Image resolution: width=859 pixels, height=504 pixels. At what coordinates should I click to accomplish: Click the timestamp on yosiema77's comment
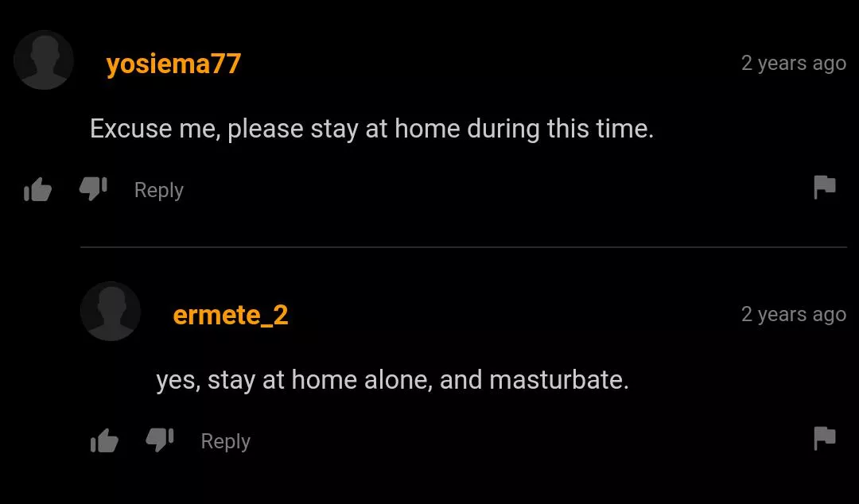(x=794, y=63)
